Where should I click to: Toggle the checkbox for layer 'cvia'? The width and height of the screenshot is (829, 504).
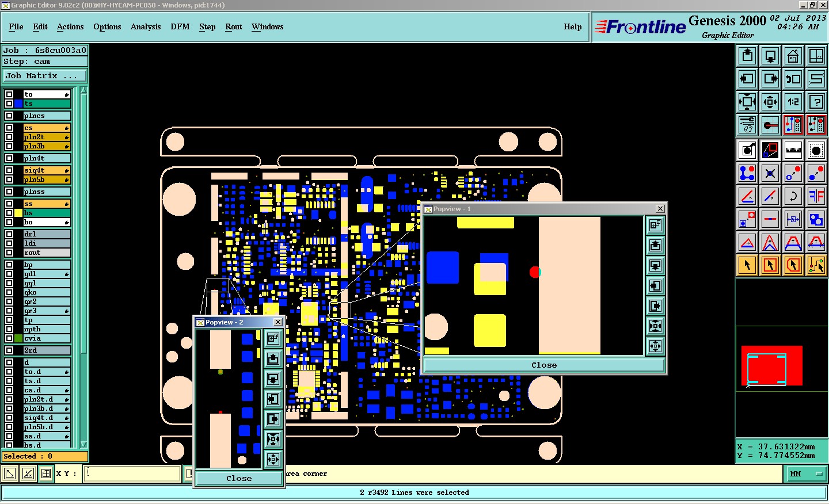[9, 338]
